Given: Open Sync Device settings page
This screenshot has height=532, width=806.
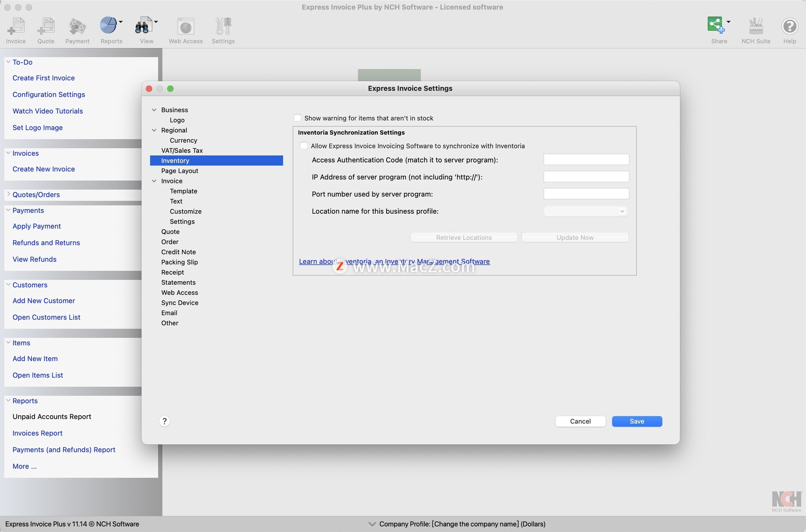Looking at the screenshot, I should 180,303.
